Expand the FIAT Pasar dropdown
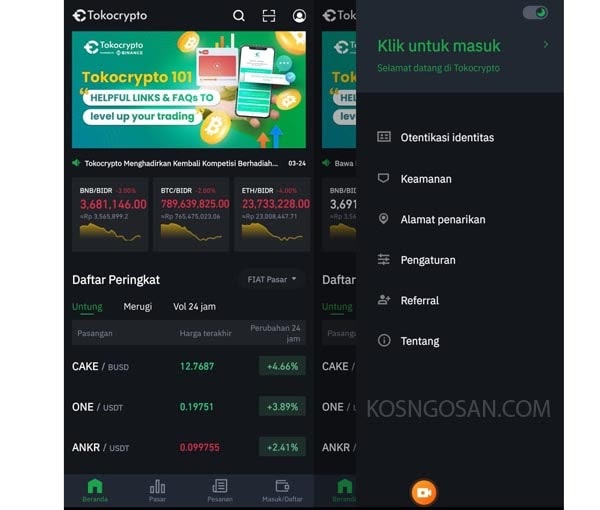Viewport: 600px width, 510px height. tap(272, 279)
